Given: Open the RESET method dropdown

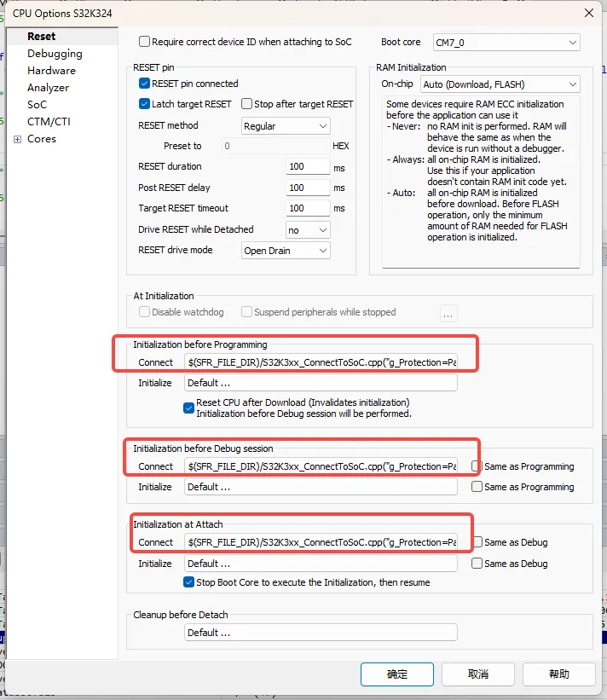Looking at the screenshot, I should tap(286, 126).
